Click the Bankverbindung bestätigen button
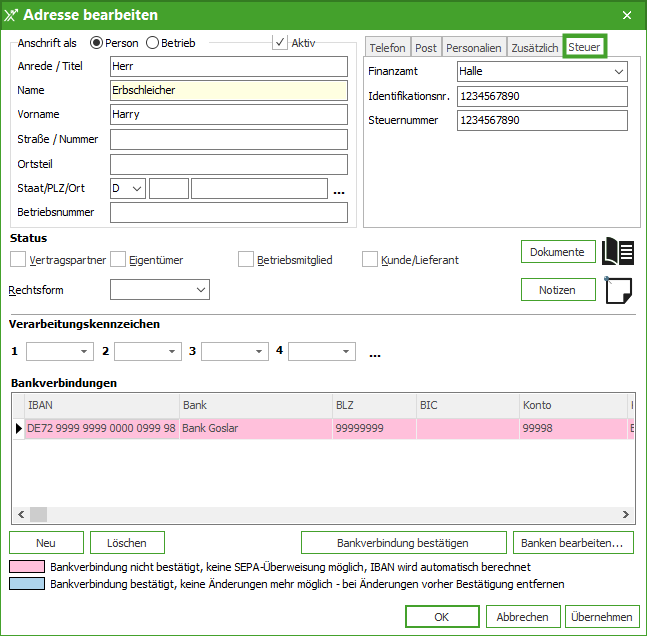This screenshot has height=636, width=647. click(403, 543)
